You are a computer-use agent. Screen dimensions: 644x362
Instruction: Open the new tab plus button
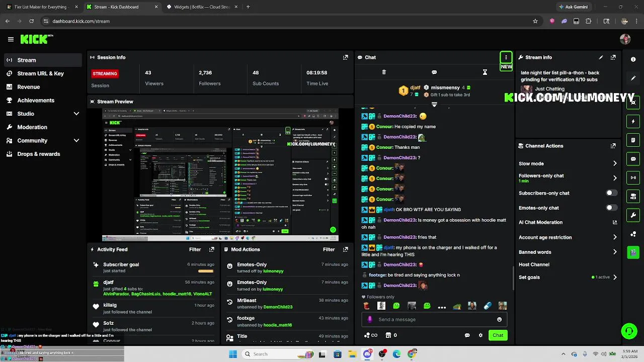[x=248, y=7]
